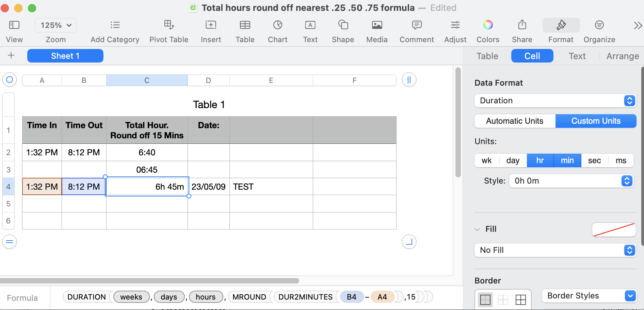644x310 pixels.
Task: Open the Duration data format dropdown
Action: (555, 101)
